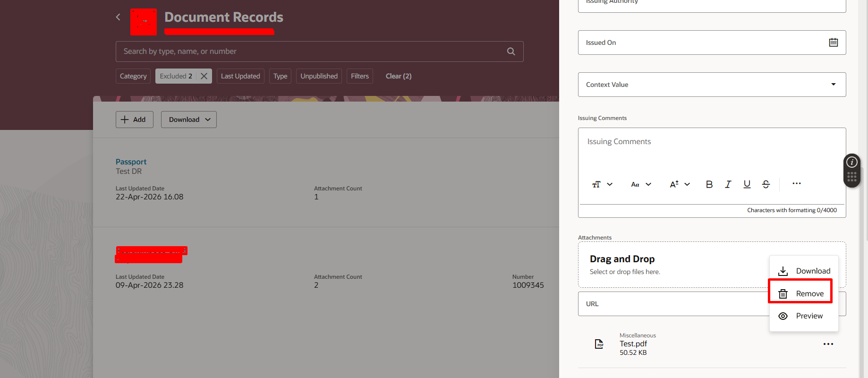Apply bold formatting in Issuing Comments
The width and height of the screenshot is (868, 378).
pos(709,184)
